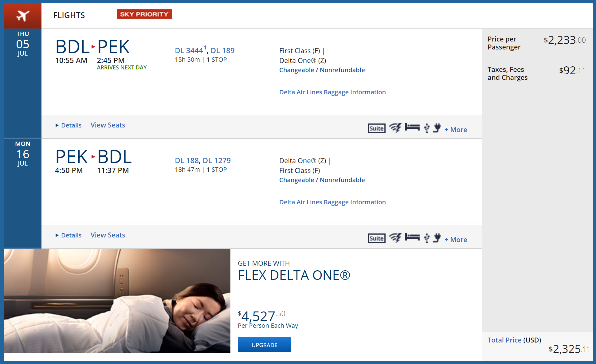This screenshot has height=364, width=596.
Task: Click the Delta One sleeping passenger promo image
Action: pos(117,301)
